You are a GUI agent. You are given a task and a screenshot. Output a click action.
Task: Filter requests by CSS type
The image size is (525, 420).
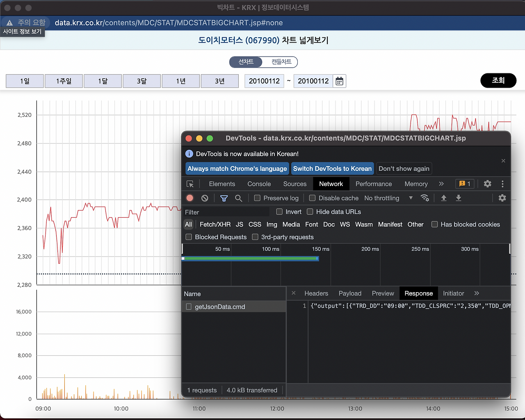(255, 224)
